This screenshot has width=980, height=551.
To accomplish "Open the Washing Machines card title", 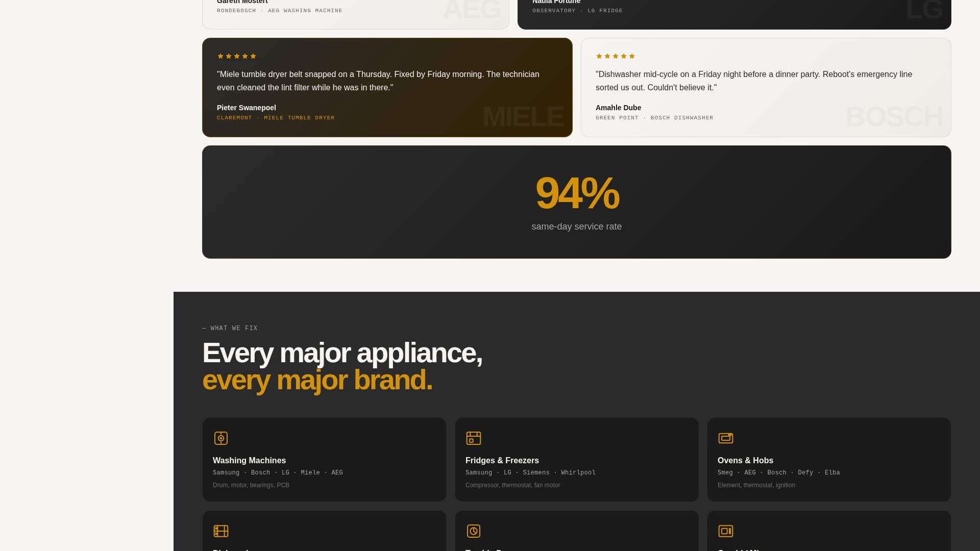I will point(249,460).
